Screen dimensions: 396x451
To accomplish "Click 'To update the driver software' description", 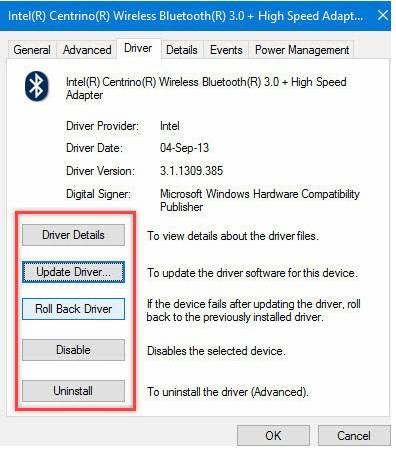I will pyautogui.click(x=253, y=273).
